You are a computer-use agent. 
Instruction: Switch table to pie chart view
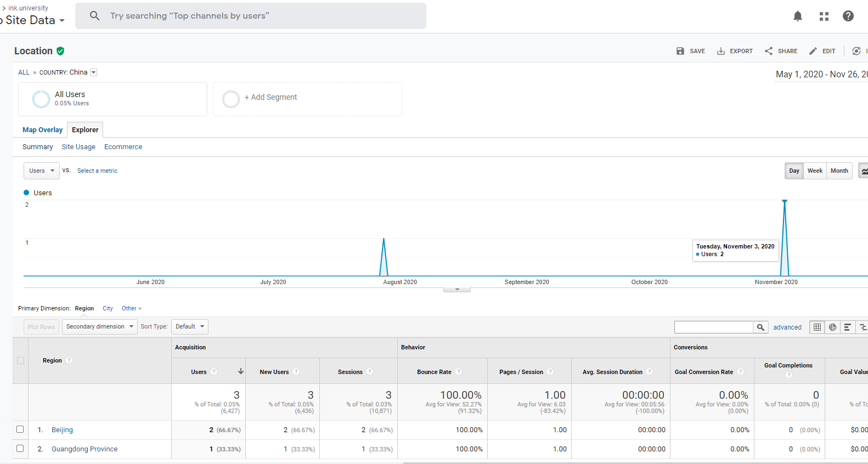[x=832, y=327]
